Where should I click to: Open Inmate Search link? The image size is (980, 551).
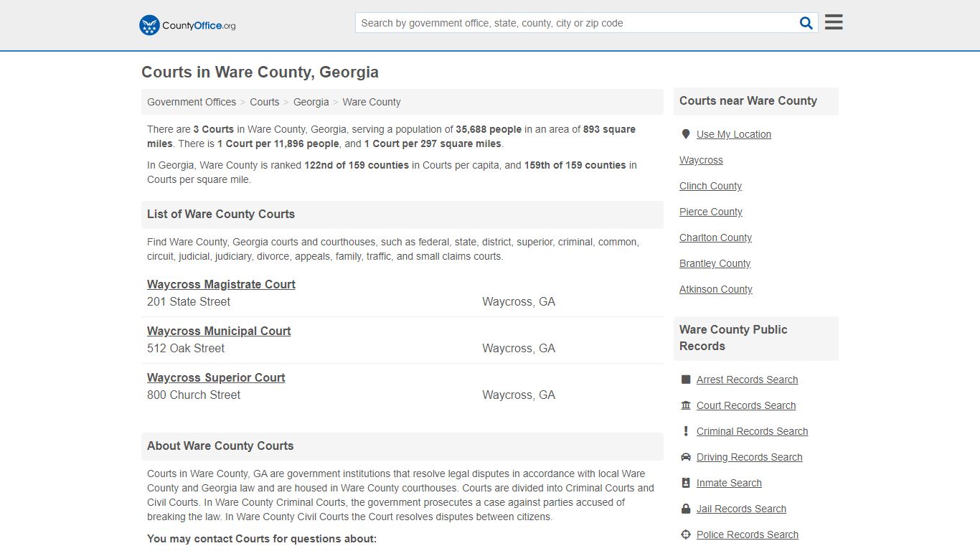tap(729, 483)
